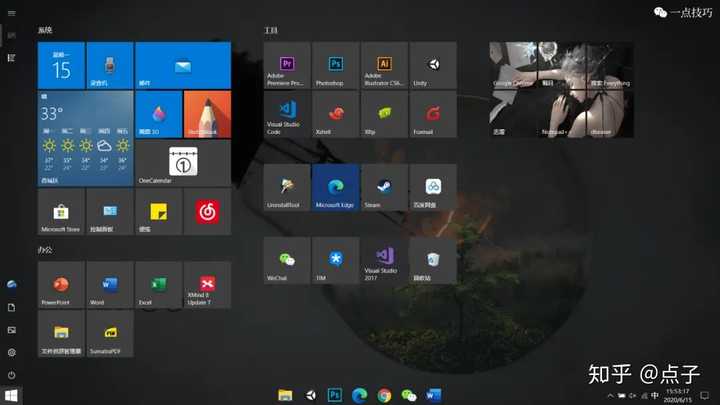
Task: Expand the Start menu hamburger button
Action: [x=11, y=13]
